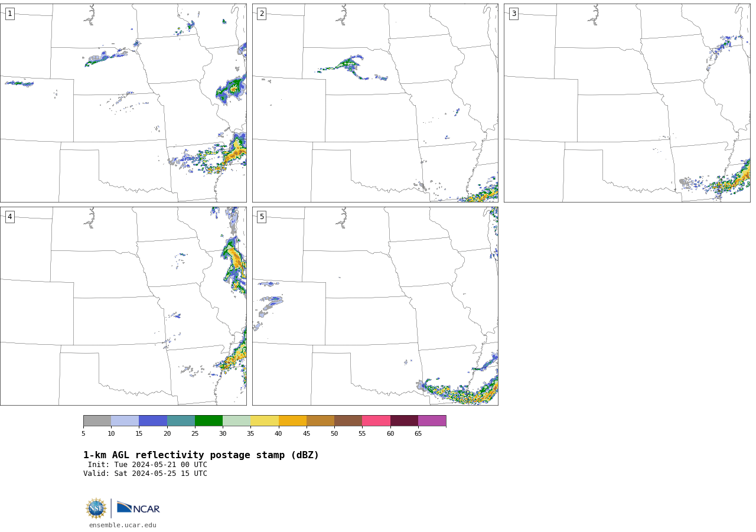Click the brown 50-55 dBZ swatch
Image resolution: width=756 pixels, height=532 pixels.
(x=348, y=420)
